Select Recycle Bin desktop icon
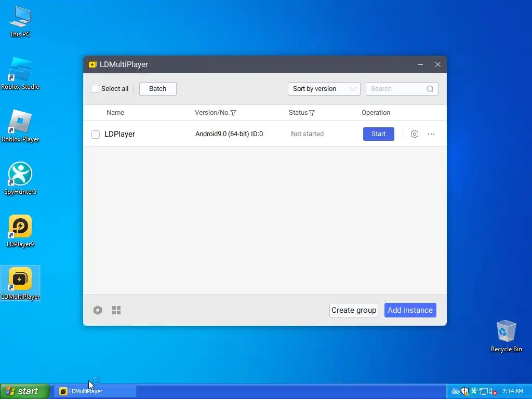The height and width of the screenshot is (399, 532). pos(506,336)
